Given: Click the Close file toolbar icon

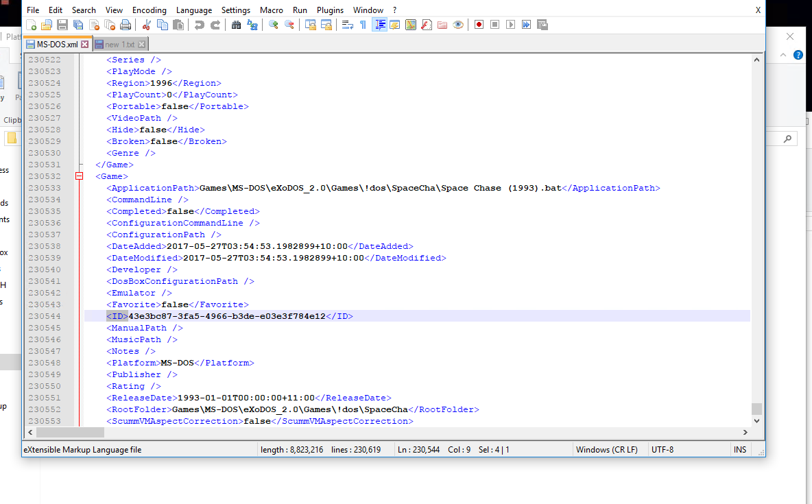Looking at the screenshot, I should point(94,25).
